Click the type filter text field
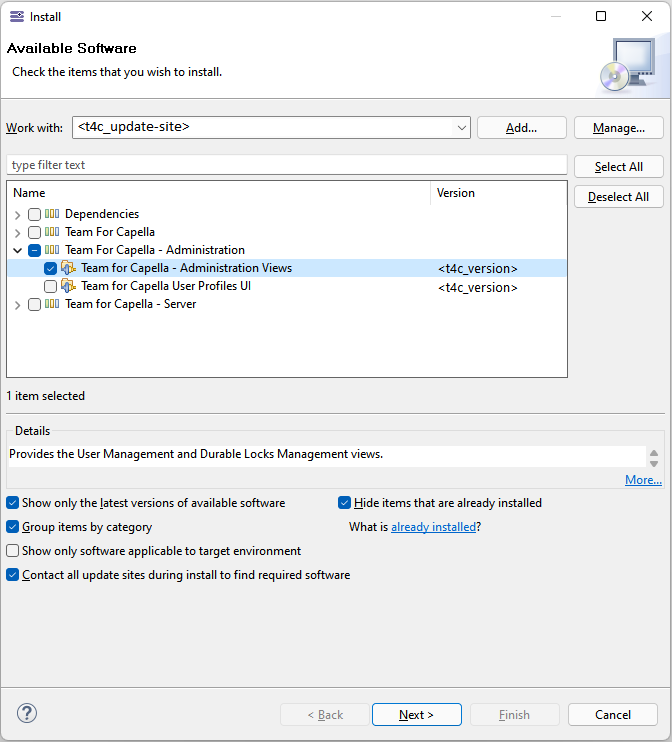 (286, 165)
